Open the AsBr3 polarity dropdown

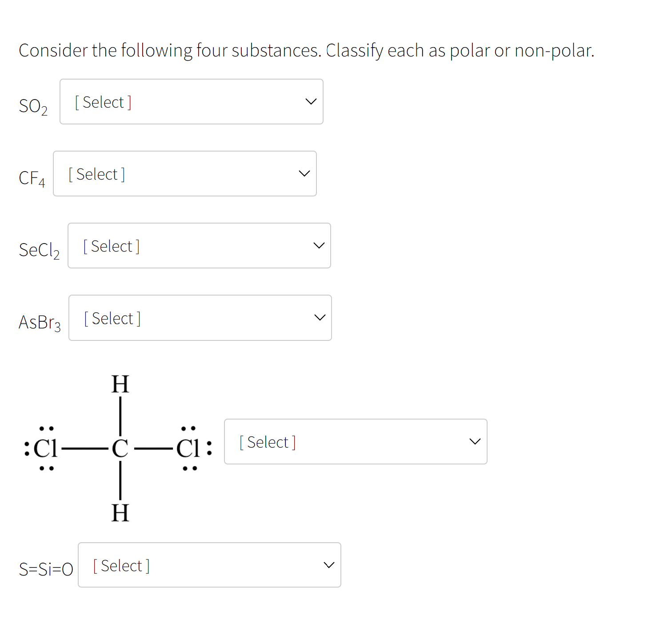tap(200, 317)
